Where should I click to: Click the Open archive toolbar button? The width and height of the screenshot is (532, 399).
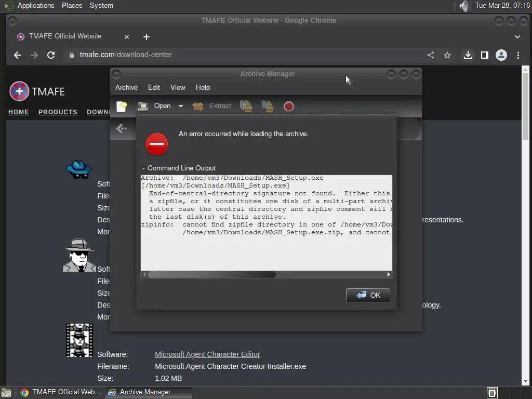(155, 106)
